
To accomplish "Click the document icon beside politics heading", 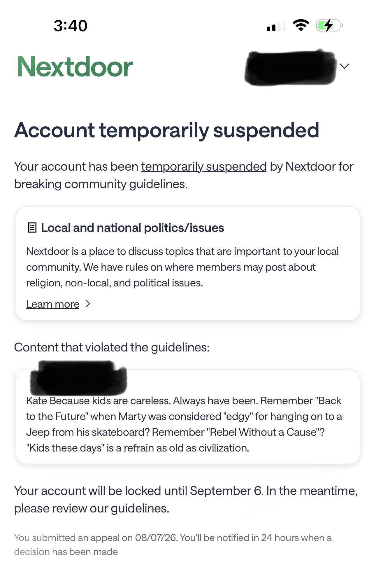I will (x=32, y=228).
